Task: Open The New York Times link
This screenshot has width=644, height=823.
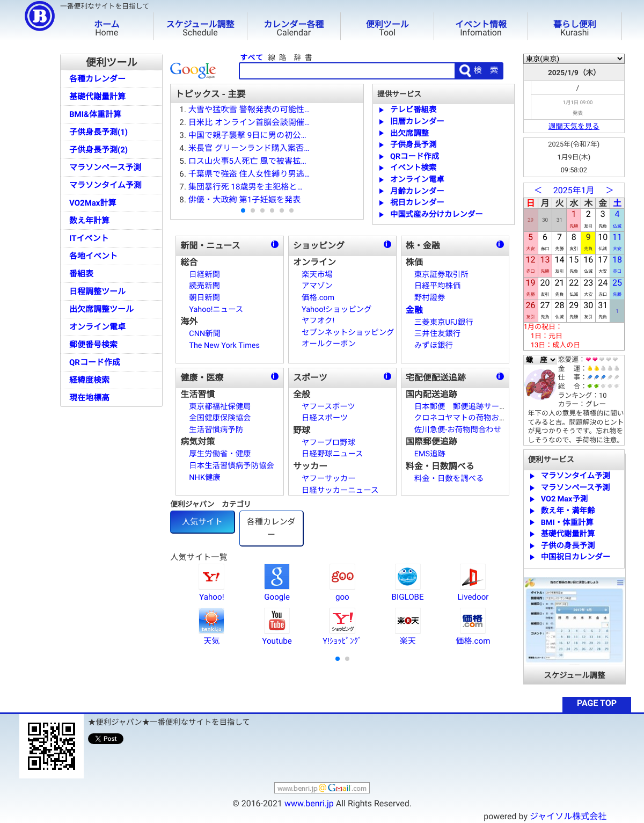Action: (224, 345)
